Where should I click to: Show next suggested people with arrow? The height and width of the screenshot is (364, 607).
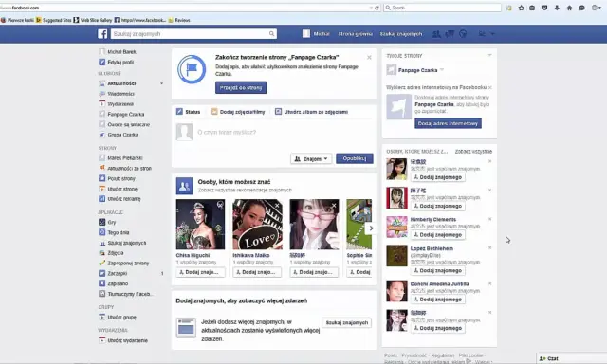(371, 228)
